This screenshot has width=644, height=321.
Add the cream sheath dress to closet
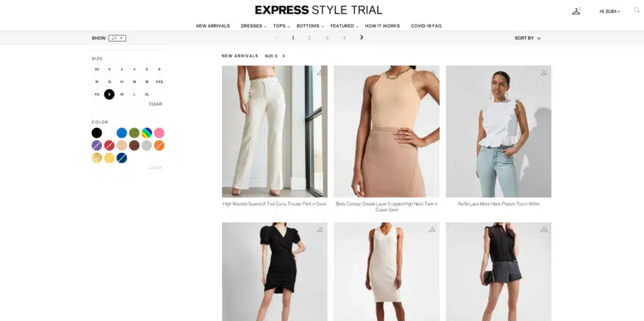432,229
